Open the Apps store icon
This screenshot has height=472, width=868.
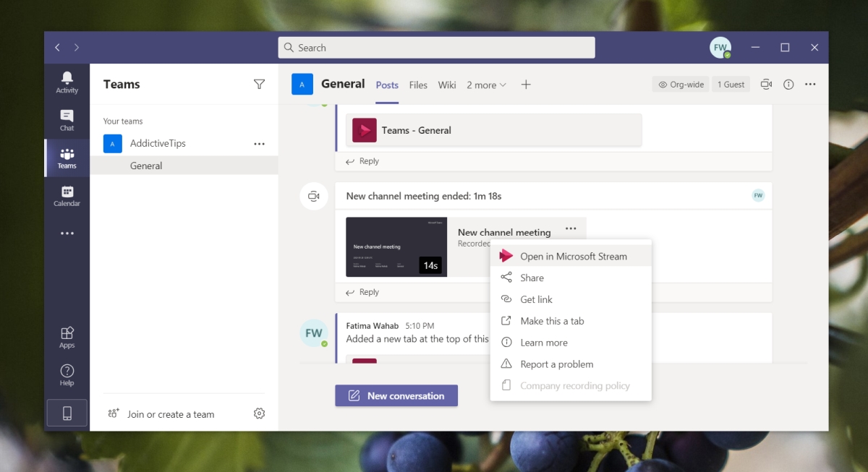pyautogui.click(x=67, y=337)
